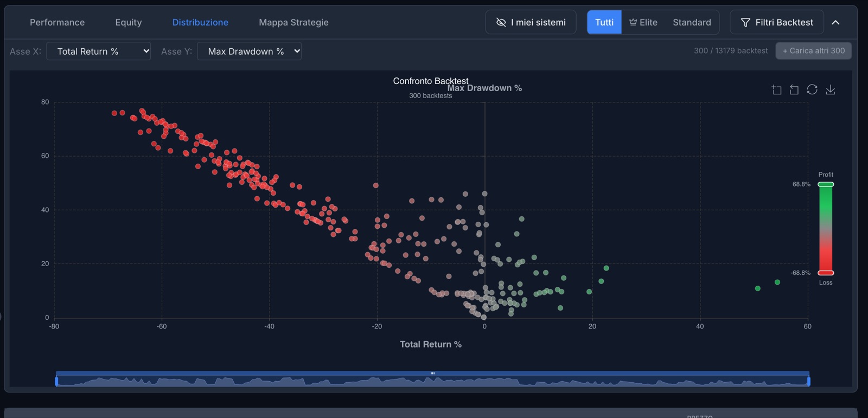The width and height of the screenshot is (868, 418).
Task: Choose the Standard systems filter
Action: click(x=692, y=22)
